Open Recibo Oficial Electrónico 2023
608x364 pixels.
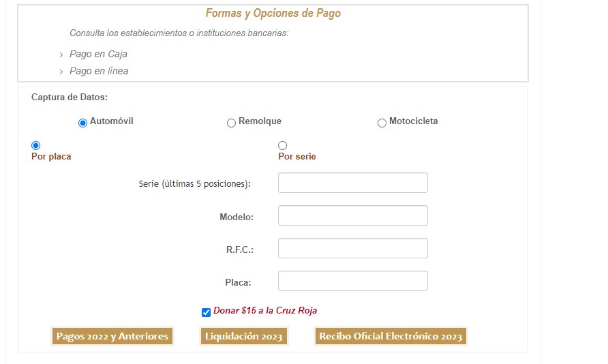391,336
